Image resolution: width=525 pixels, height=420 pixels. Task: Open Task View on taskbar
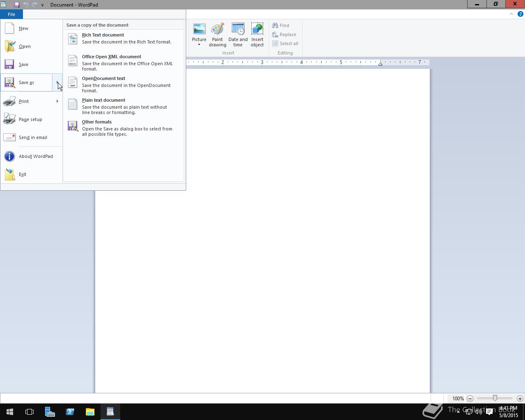30,411
